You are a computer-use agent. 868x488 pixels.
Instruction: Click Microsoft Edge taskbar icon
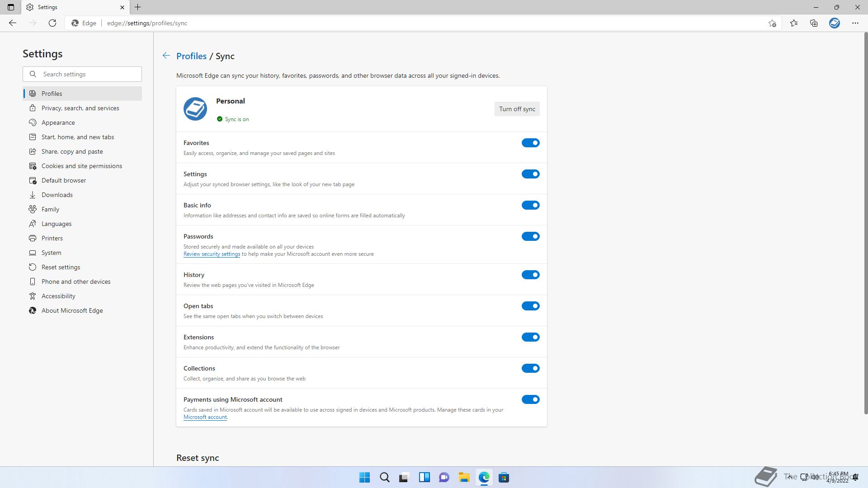(484, 478)
